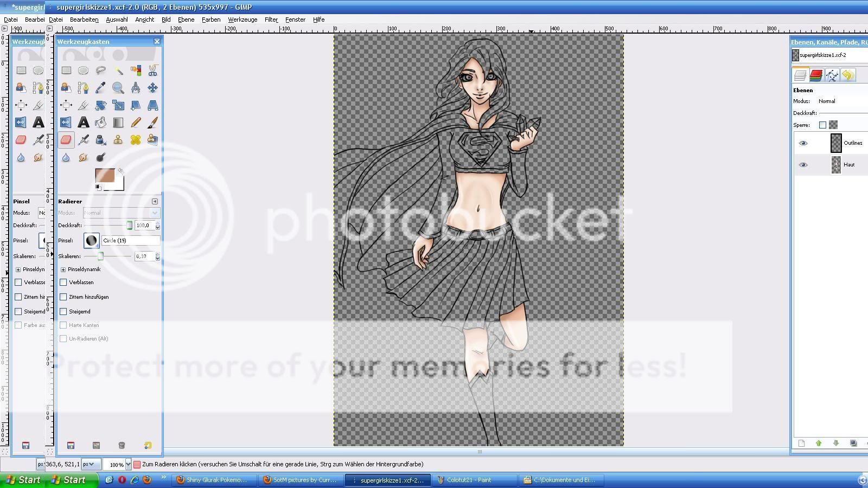The height and width of the screenshot is (488, 868).
Task: Toggle the Harte Kanten checkbox
Action: tap(63, 325)
